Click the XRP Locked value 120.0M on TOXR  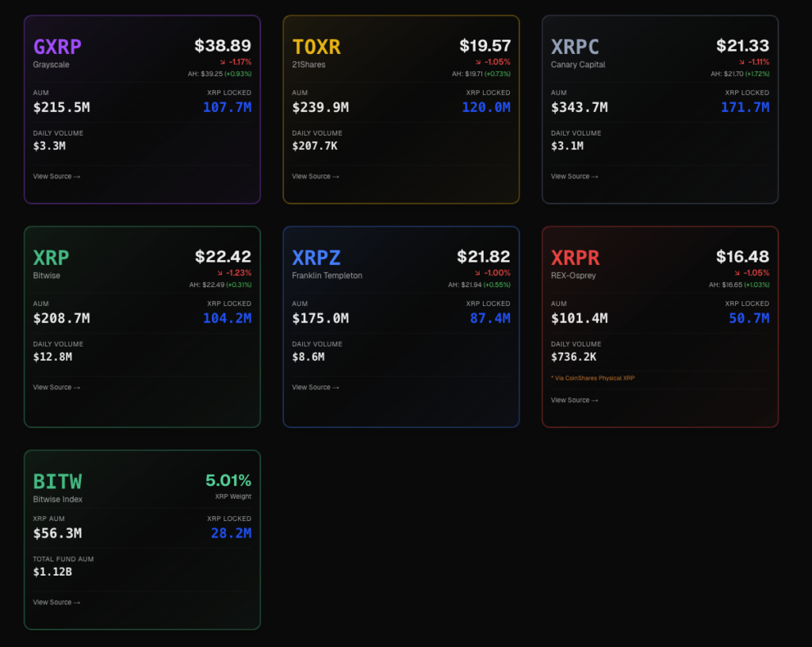(486, 107)
